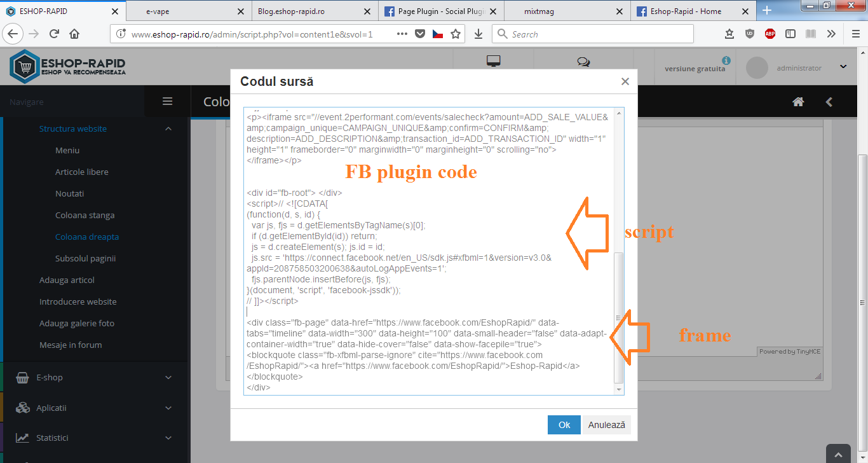Switch to Page Plugin - Social Plugins tab
The height and width of the screenshot is (463, 868).
pos(442,11)
